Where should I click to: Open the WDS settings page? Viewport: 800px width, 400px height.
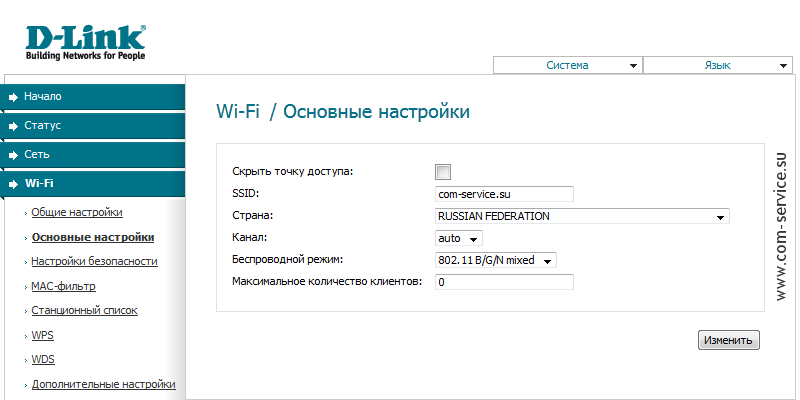(43, 359)
